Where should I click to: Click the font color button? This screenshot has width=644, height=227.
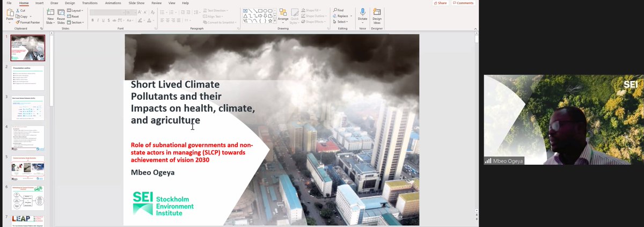pyautogui.click(x=149, y=20)
